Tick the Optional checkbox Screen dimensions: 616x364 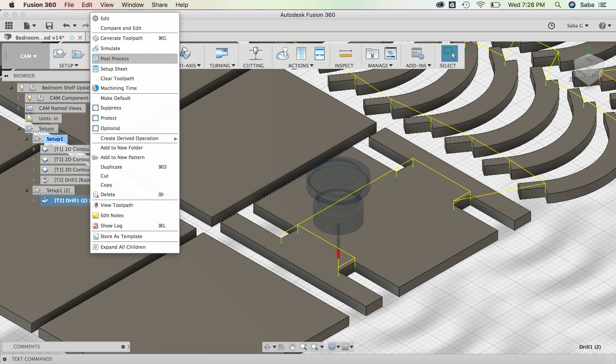tap(96, 128)
